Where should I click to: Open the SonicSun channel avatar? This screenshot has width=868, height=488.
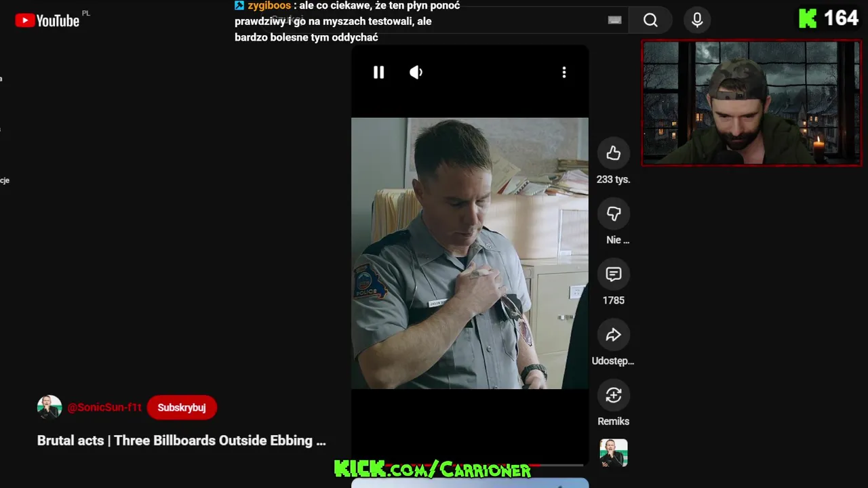point(50,407)
